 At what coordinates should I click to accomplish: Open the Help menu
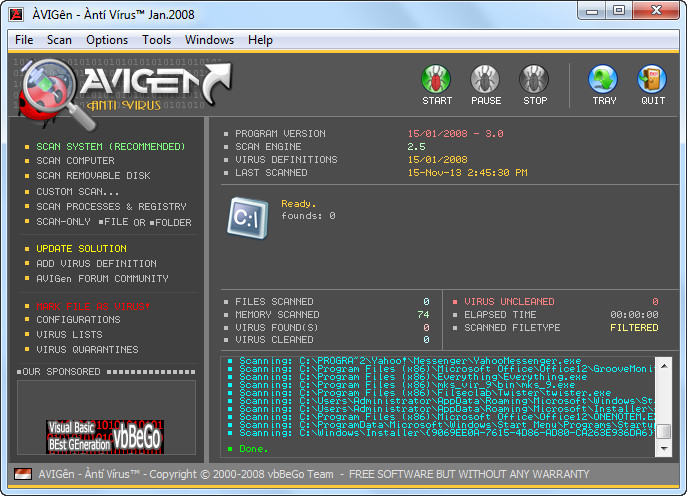click(260, 40)
